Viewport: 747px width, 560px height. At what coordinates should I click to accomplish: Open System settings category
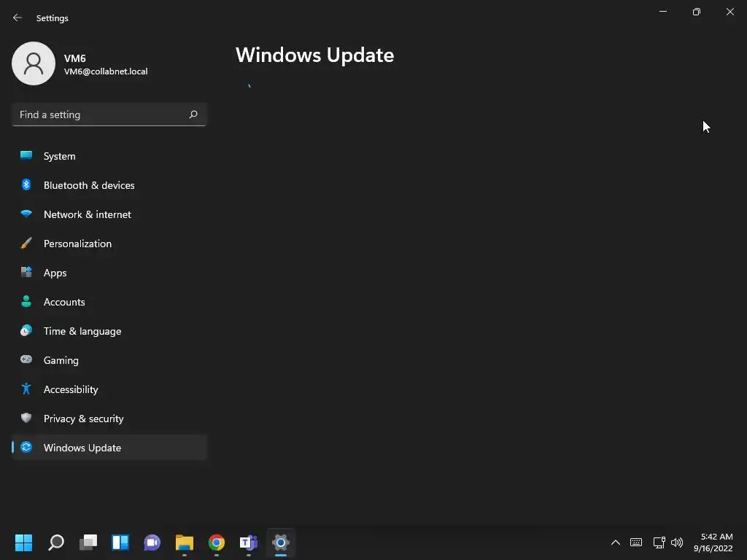tap(109, 156)
